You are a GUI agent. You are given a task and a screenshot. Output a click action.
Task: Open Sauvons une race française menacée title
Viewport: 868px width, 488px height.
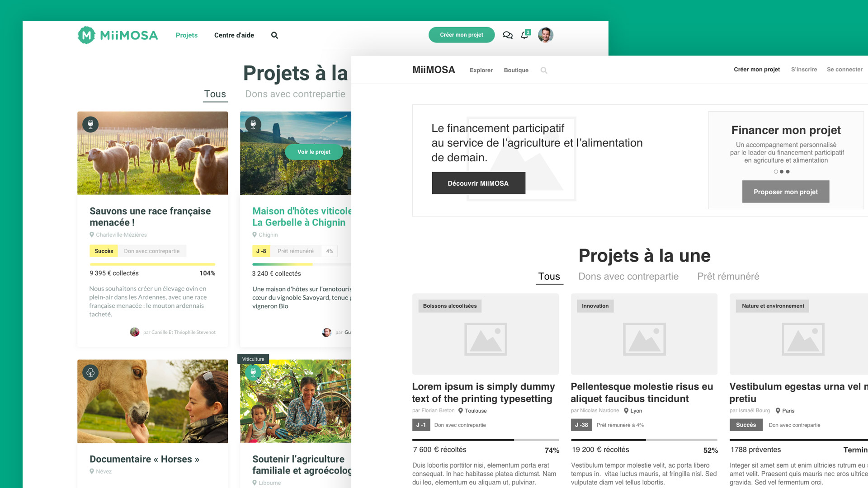(x=150, y=217)
